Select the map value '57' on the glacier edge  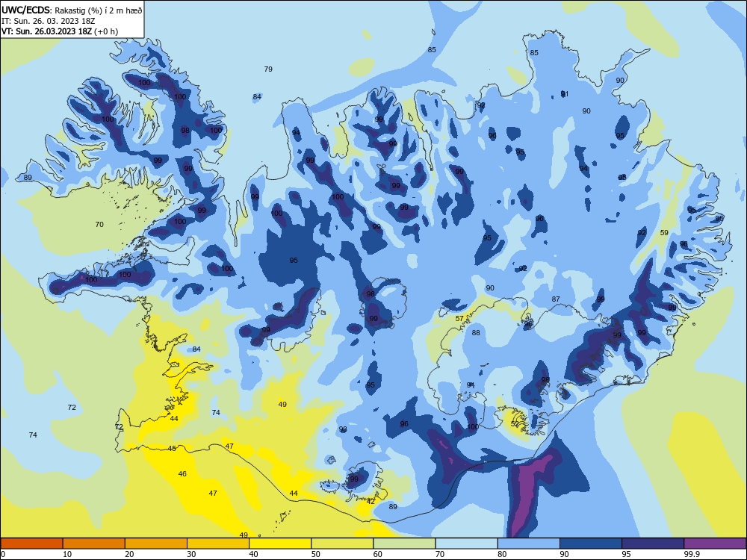point(459,319)
